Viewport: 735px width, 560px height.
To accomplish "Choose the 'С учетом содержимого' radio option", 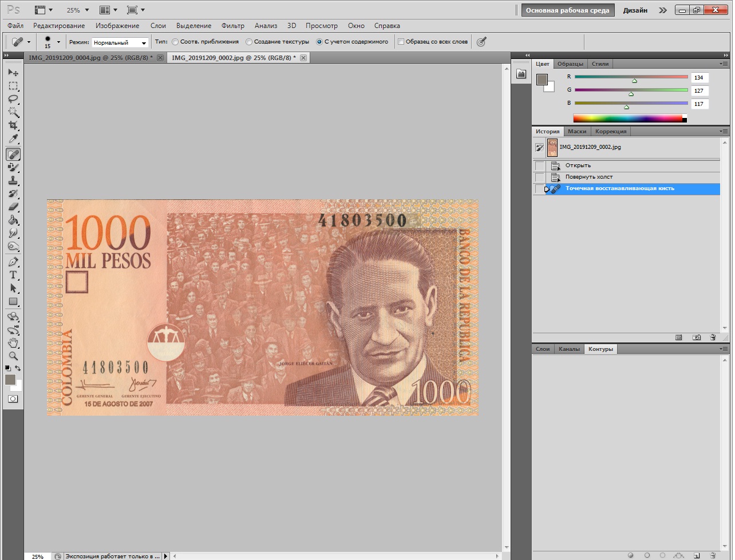I will click(352, 42).
